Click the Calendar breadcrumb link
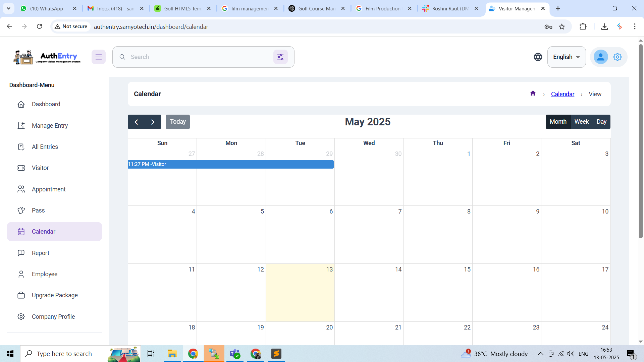The image size is (644, 362). 562,94
